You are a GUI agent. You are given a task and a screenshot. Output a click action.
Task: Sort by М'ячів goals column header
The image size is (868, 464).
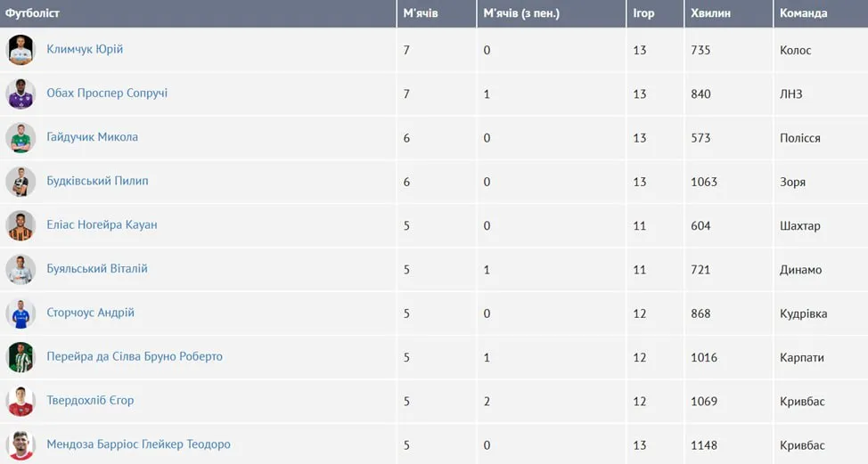[421, 13]
